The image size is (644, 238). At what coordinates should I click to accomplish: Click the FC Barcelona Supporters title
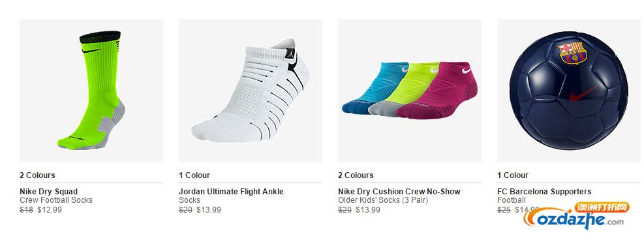pos(544,192)
